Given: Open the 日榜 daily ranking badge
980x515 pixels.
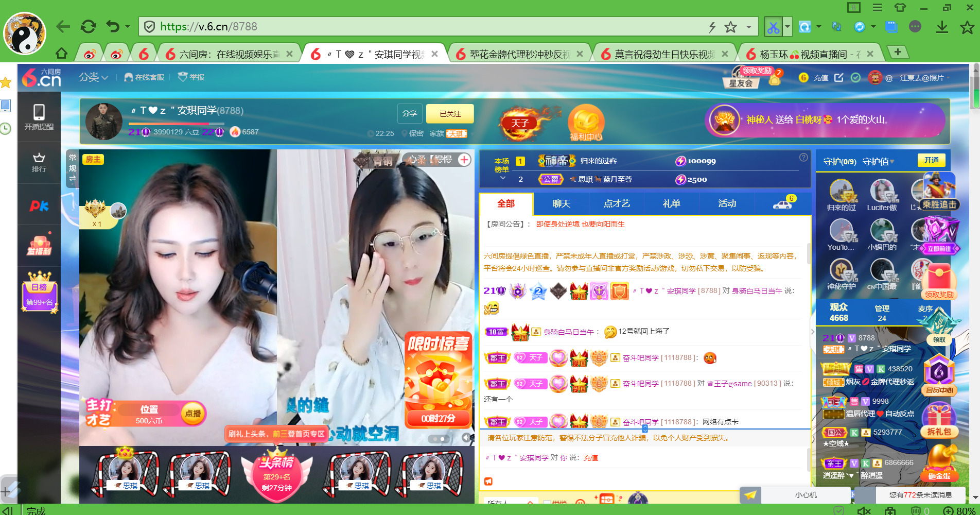Looking at the screenshot, I should 40,292.
